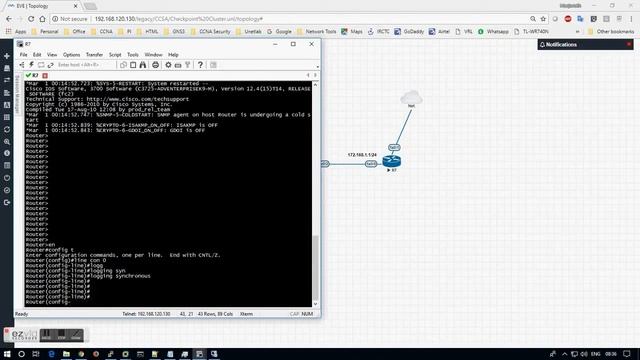
Task: Open the CCNA Security bookmarks folder
Action: click(211, 31)
